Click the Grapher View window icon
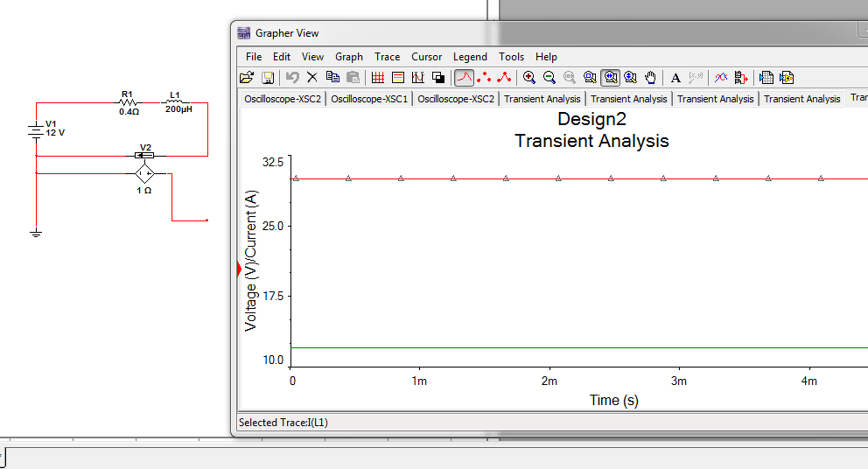This screenshot has height=469, width=868. [243, 33]
